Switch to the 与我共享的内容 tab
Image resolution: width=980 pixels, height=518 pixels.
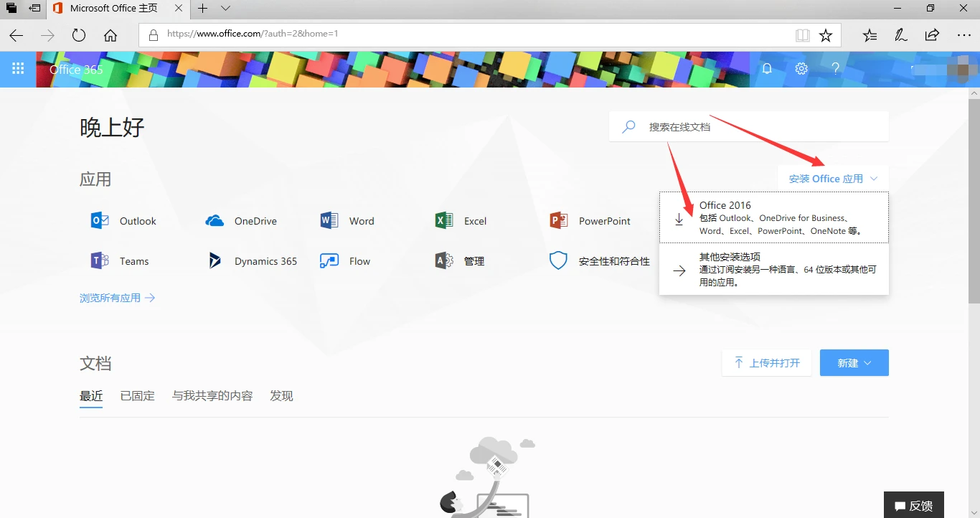[212, 396]
